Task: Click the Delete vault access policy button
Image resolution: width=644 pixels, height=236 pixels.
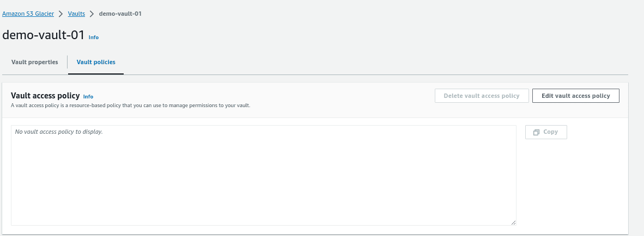Action: [x=482, y=96]
